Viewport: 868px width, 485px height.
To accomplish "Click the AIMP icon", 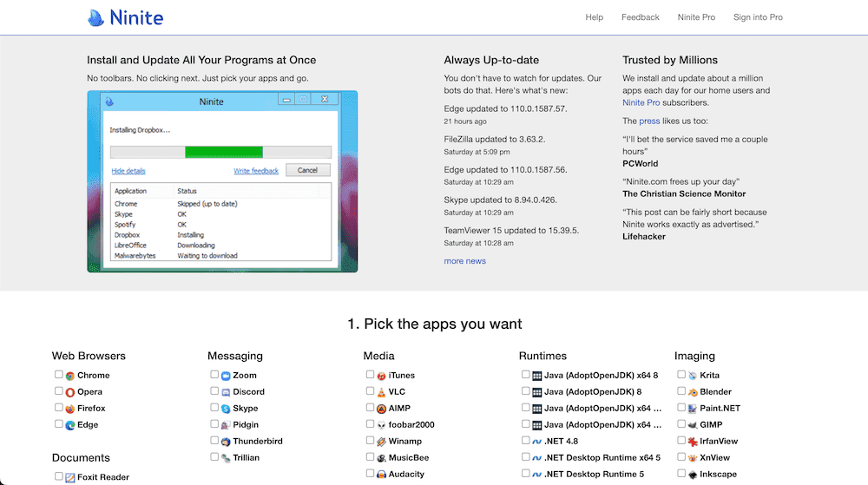I will [x=381, y=410].
